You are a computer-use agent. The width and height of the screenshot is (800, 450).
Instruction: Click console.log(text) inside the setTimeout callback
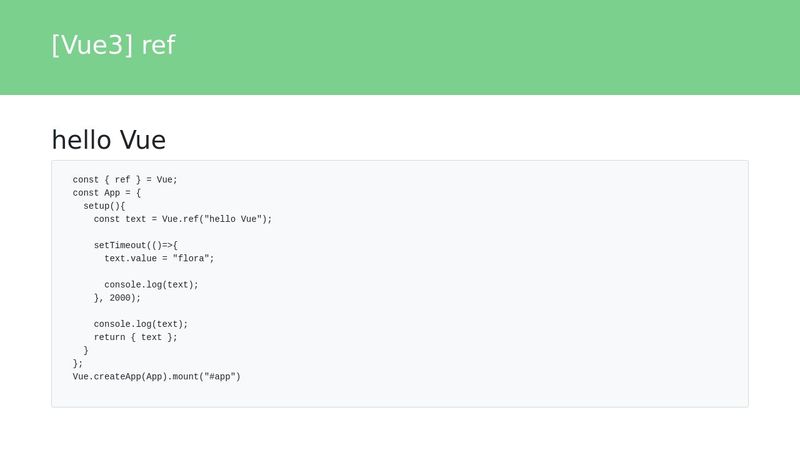[151, 285]
